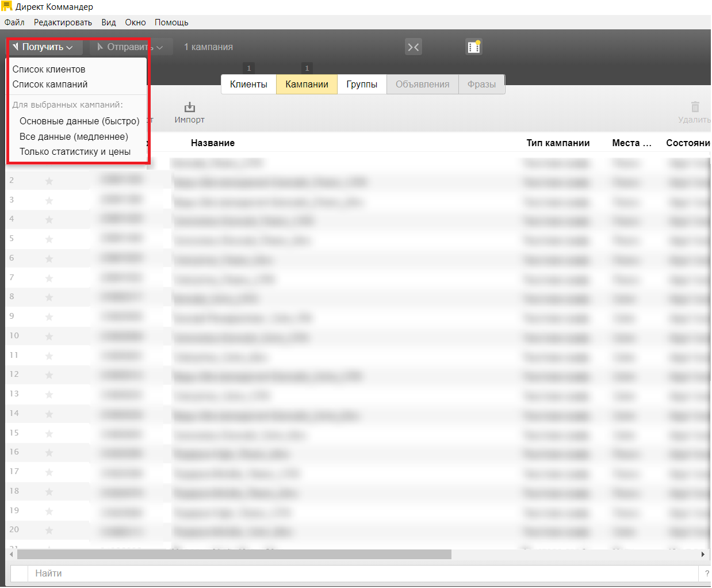
Task: Switch to the Группы tab
Action: click(362, 84)
